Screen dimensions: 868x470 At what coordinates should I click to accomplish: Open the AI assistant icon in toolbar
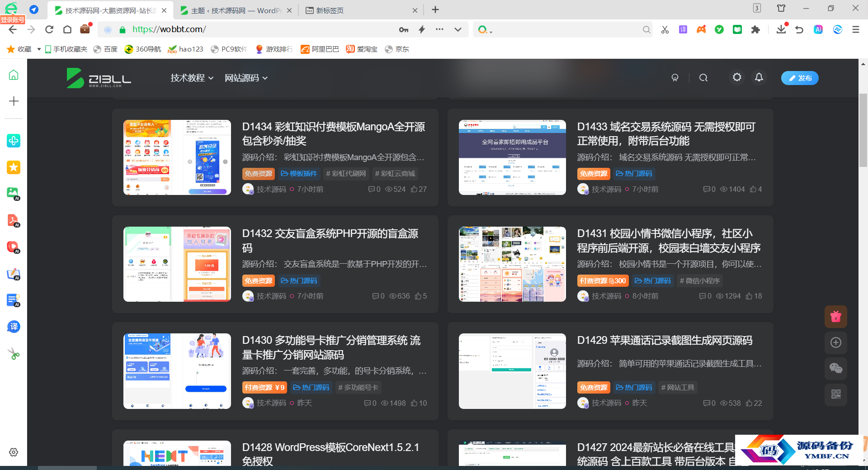click(x=818, y=29)
